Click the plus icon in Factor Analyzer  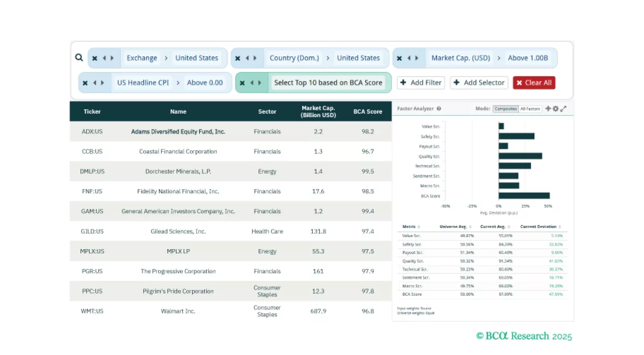[548, 109]
